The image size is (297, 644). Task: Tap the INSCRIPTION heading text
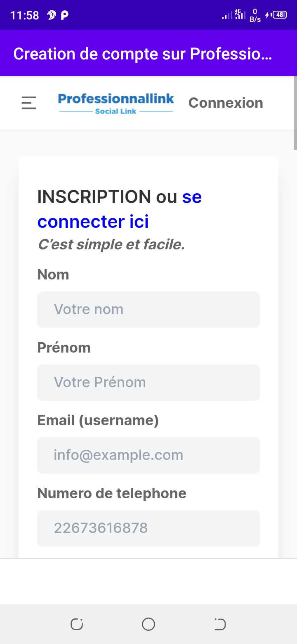tap(94, 197)
